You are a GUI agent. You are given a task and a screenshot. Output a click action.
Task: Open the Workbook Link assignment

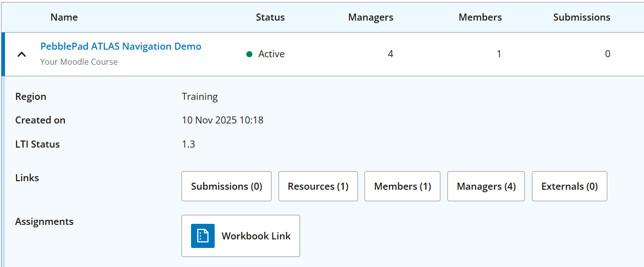[241, 236]
